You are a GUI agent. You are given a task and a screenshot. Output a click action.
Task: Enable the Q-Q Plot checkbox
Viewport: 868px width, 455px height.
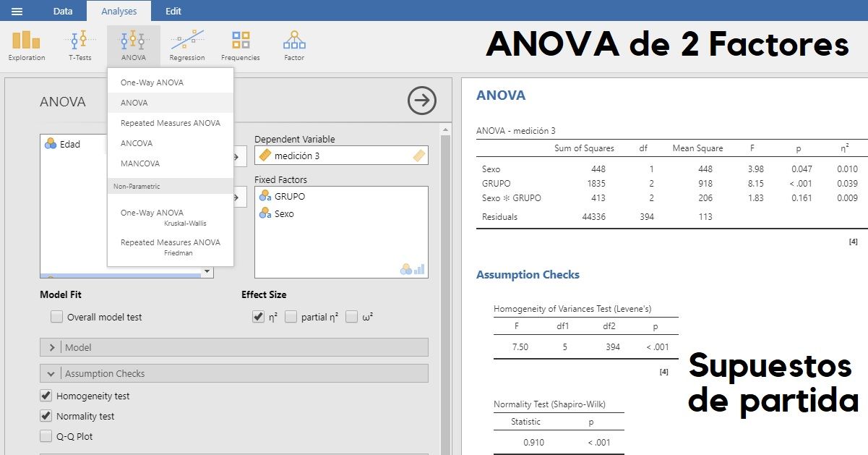[x=46, y=436]
